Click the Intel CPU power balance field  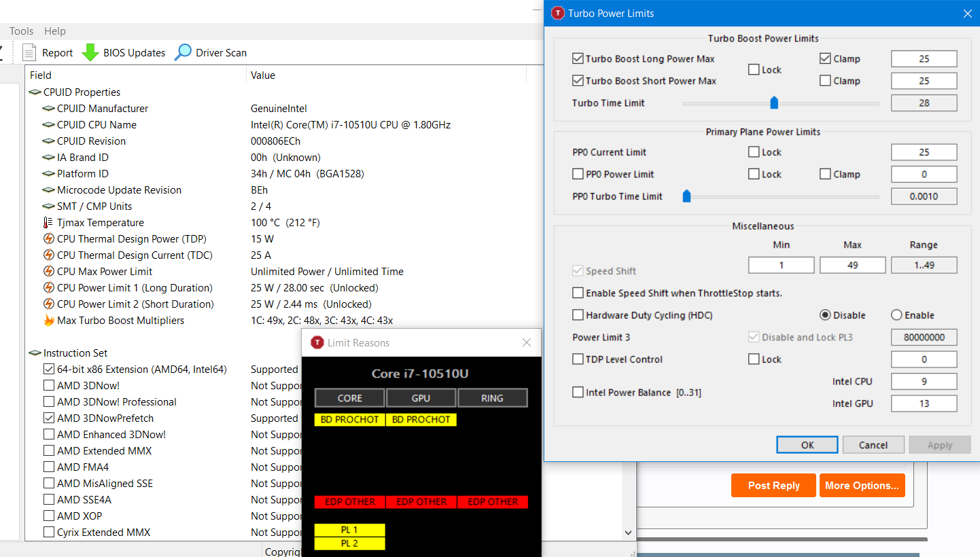coord(924,382)
